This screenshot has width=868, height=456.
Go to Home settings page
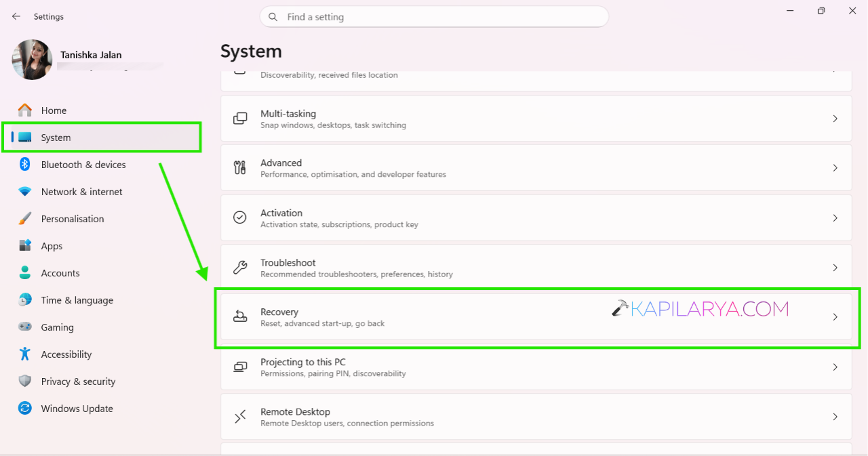click(x=54, y=110)
